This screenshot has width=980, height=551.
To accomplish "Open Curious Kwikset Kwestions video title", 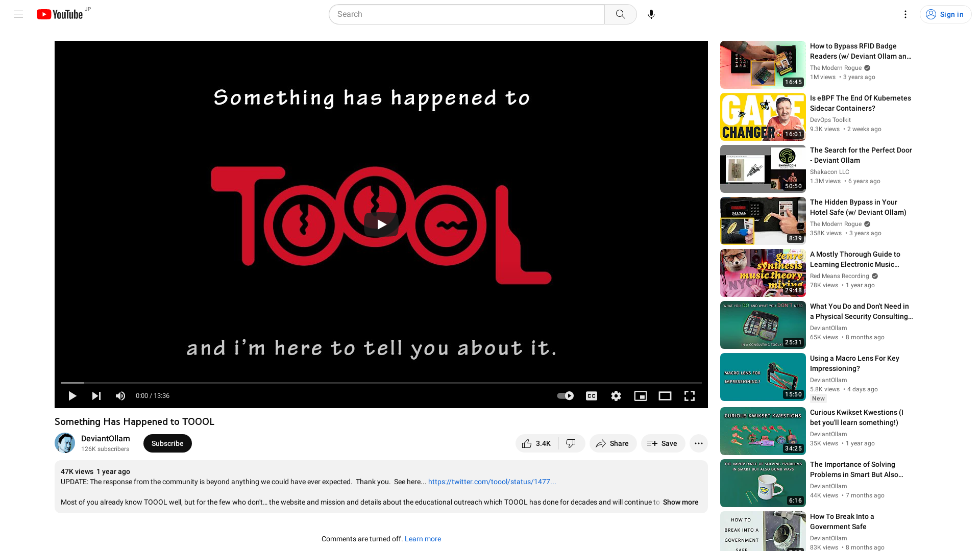I will point(856,417).
